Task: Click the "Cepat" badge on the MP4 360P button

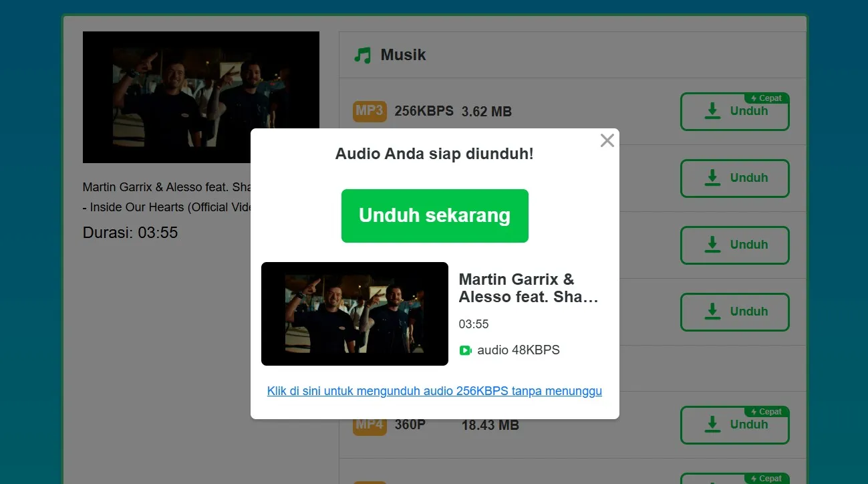Action: [766, 411]
